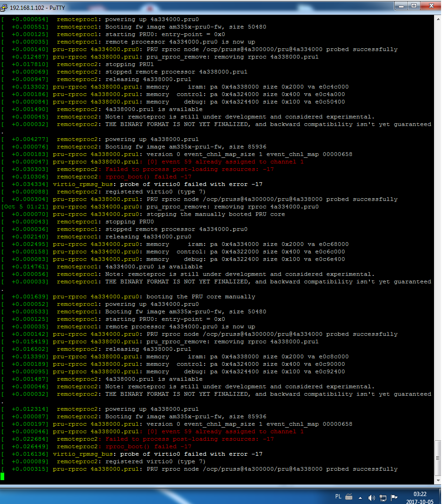Open the PuTTY system menu icon
442x504 pixels.
point(6,7)
